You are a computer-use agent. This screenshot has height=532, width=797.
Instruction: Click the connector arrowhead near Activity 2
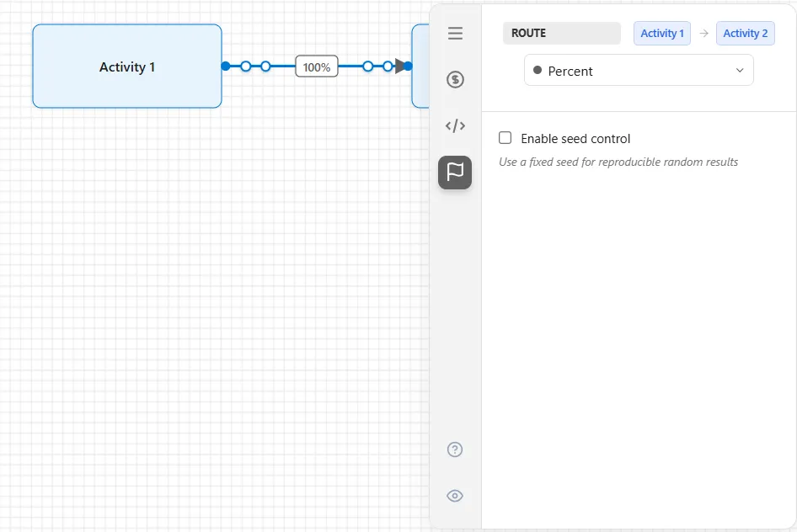coord(400,66)
